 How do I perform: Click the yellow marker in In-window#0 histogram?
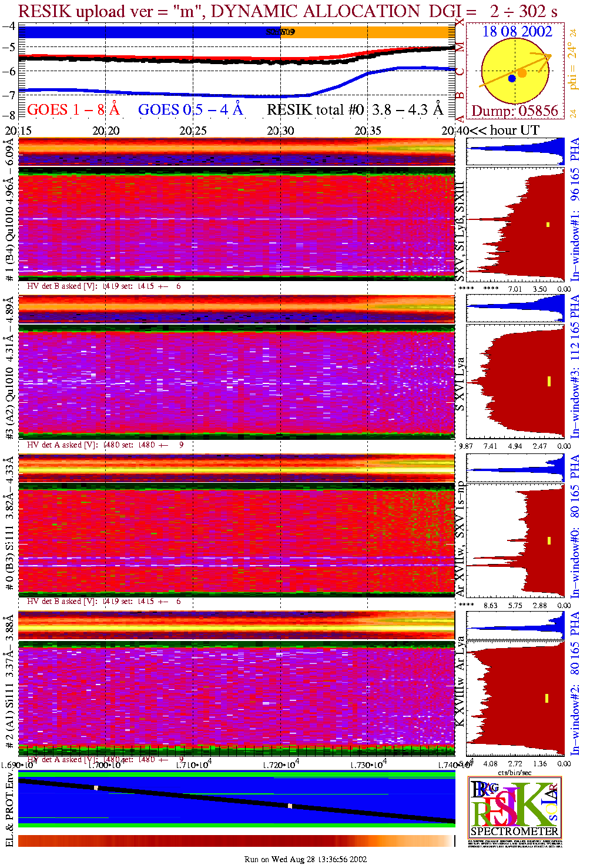pyautogui.click(x=549, y=540)
